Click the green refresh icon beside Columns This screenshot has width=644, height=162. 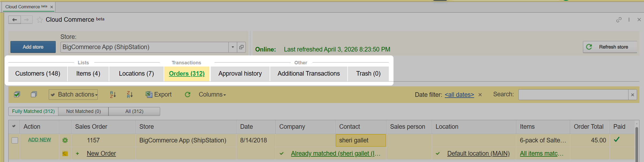click(x=187, y=94)
